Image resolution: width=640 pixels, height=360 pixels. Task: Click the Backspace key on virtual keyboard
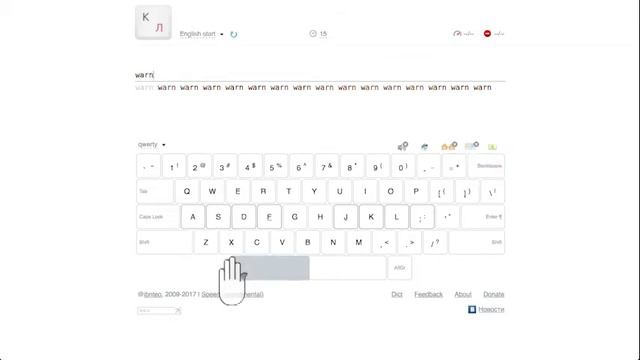click(487, 166)
